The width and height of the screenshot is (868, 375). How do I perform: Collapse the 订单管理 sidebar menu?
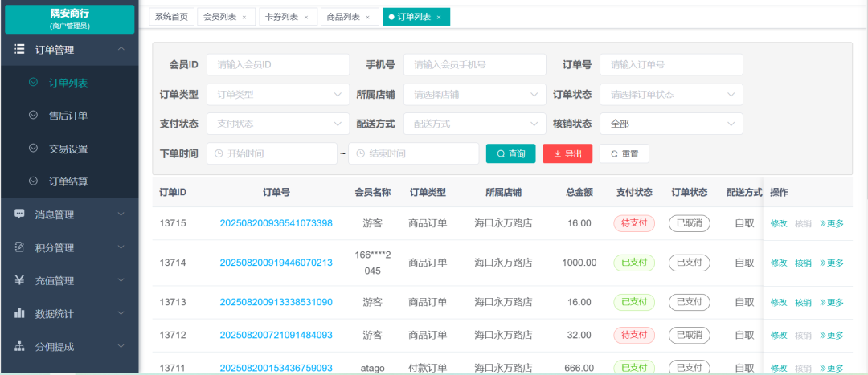pos(121,49)
